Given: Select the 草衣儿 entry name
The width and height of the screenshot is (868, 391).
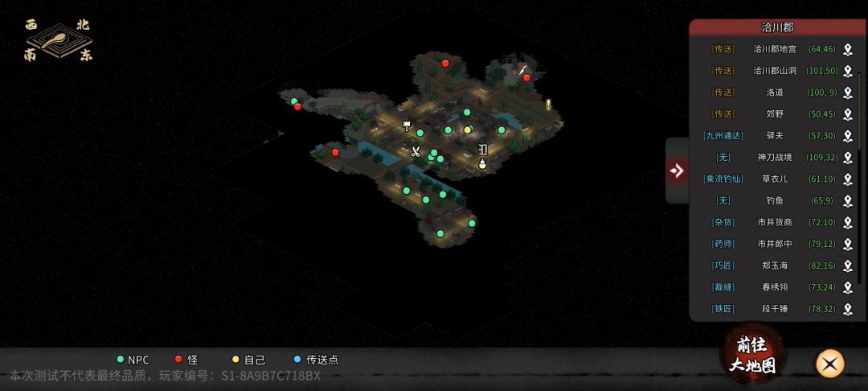Looking at the screenshot, I should 775,179.
